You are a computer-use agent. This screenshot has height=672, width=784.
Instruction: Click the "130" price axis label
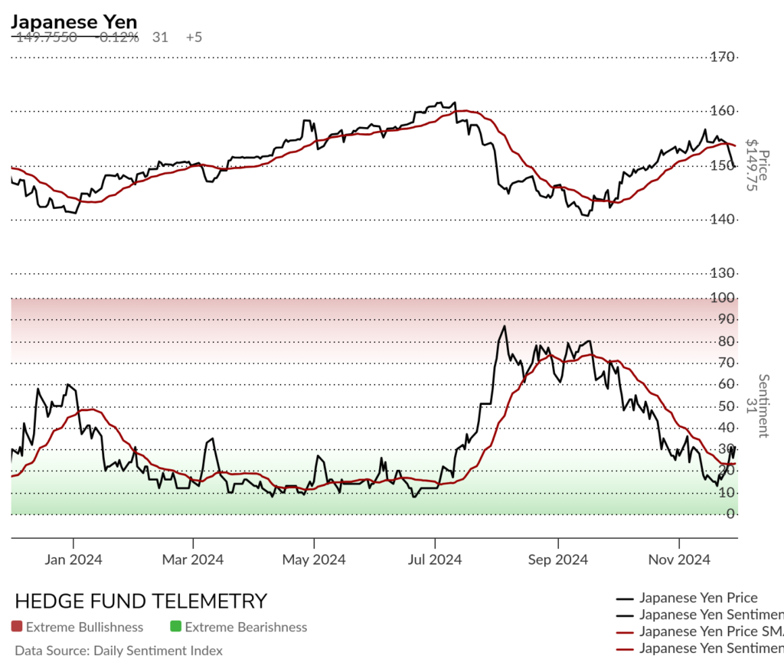[x=723, y=273]
